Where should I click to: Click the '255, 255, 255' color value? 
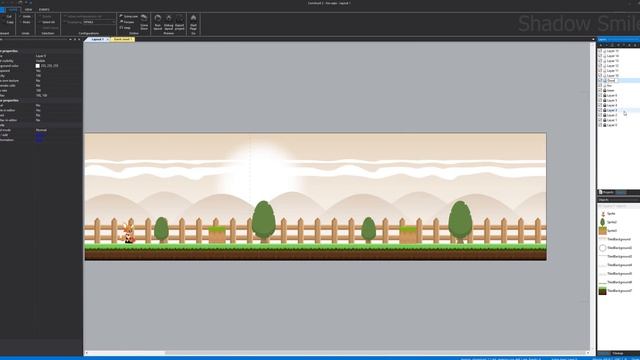coord(49,66)
